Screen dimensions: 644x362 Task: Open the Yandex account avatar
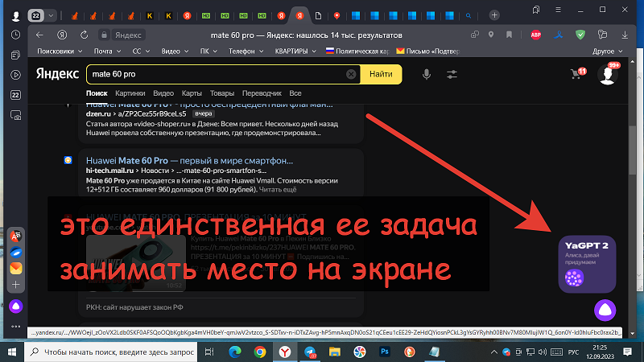[x=609, y=74]
